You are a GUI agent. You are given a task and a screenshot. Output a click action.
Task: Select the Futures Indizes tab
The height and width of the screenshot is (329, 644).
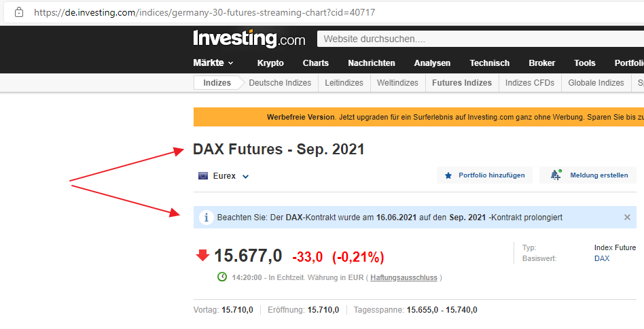coord(461,83)
